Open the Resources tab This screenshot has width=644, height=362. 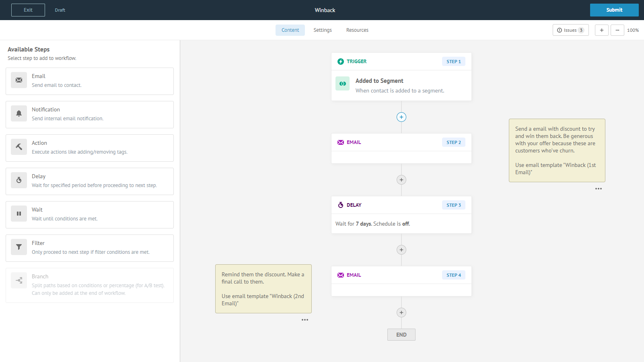click(357, 30)
